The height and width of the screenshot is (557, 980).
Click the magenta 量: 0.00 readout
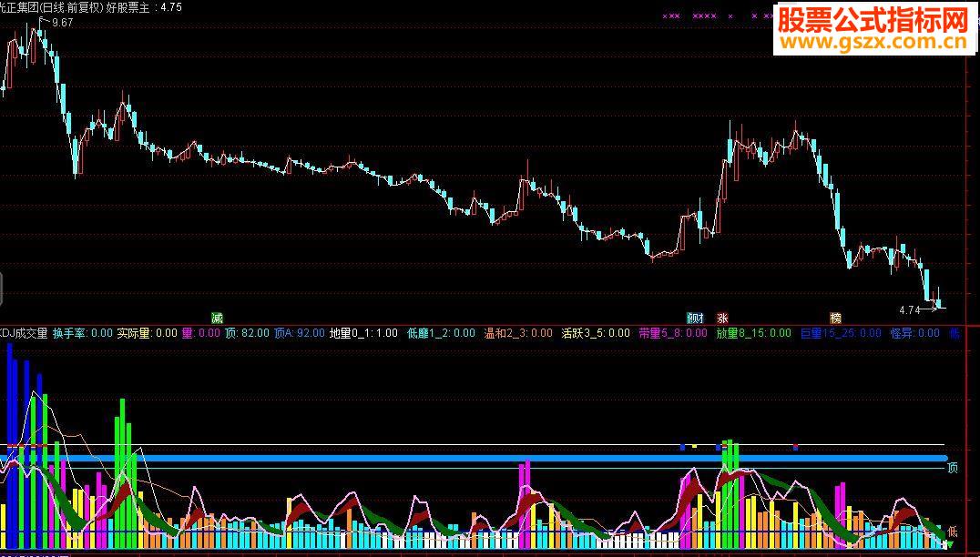pos(201,333)
